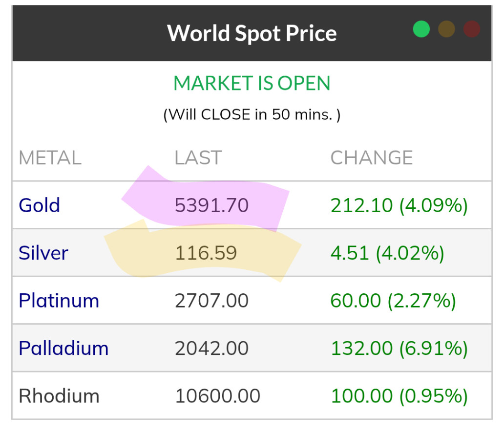Click the CHANGE column header
Screen dimensions: 504x440
(372, 158)
